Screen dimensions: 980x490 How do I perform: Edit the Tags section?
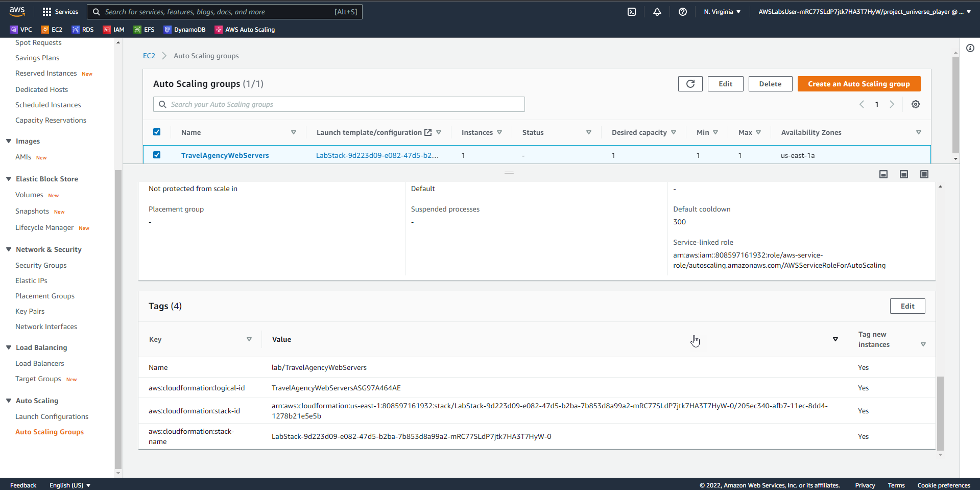click(907, 306)
